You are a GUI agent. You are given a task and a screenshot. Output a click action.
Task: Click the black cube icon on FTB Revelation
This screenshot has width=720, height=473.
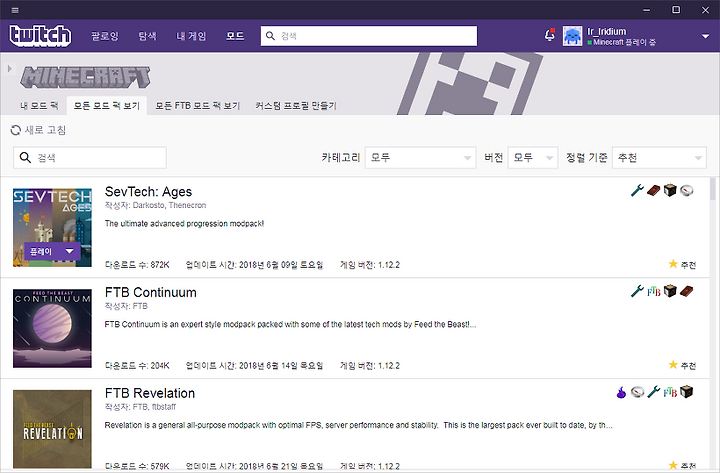[686, 392]
